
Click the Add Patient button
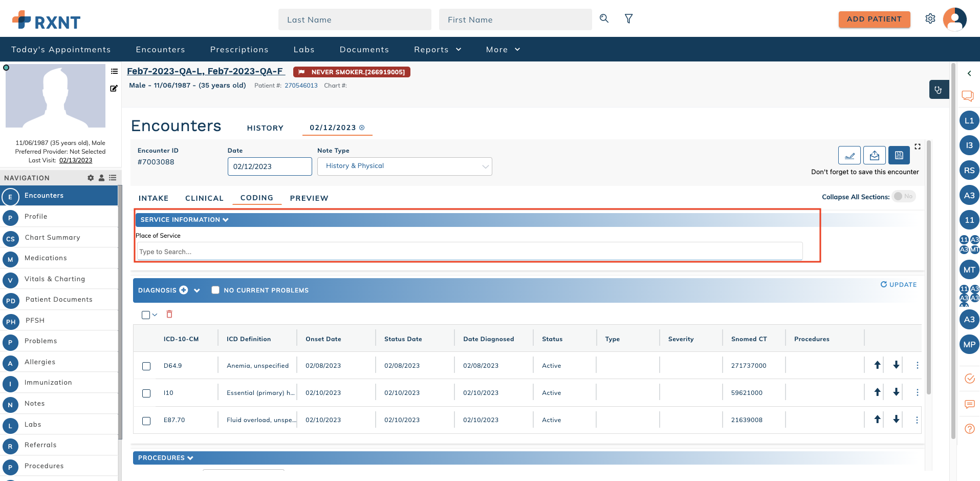tap(874, 19)
